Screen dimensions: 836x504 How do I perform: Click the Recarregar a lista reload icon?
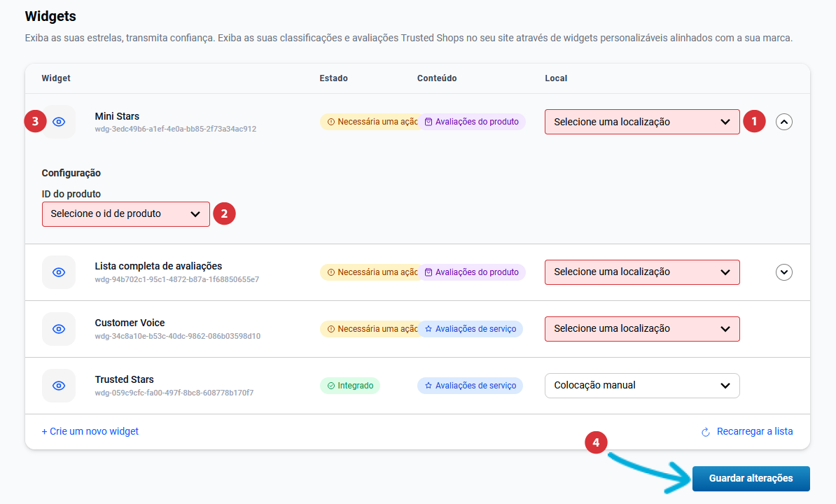(x=706, y=432)
